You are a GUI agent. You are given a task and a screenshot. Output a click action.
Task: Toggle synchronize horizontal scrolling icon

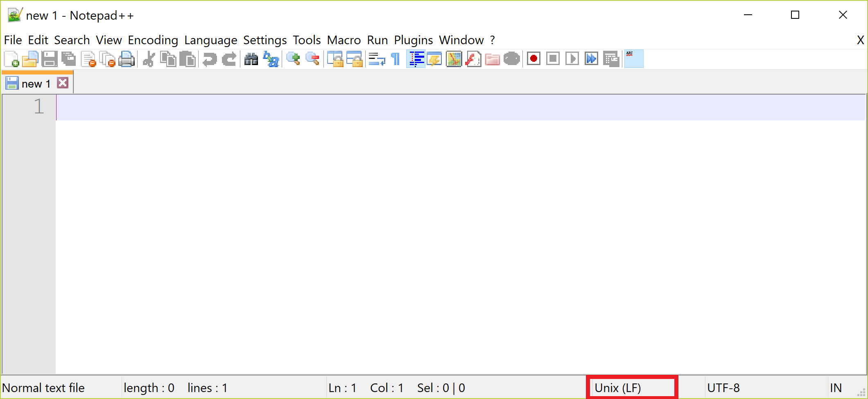click(x=355, y=59)
